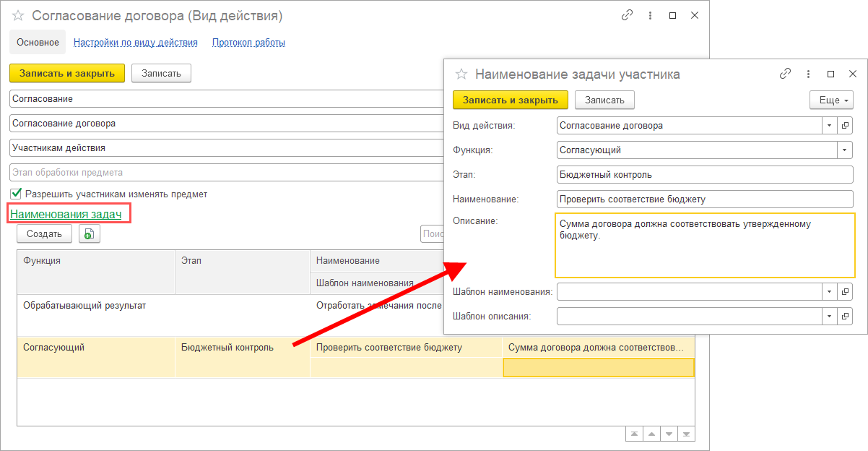Click the copy-row icon next to Создать
The image size is (868, 451).
tap(90, 233)
